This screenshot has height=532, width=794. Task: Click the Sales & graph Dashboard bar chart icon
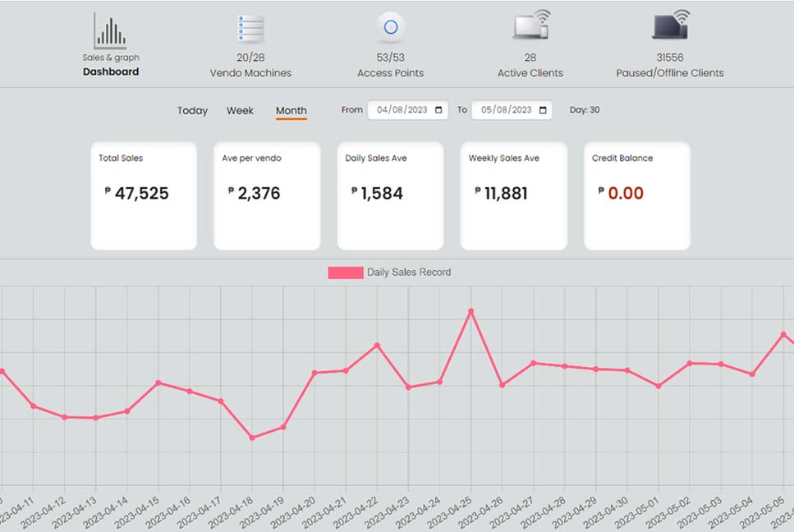point(110,31)
